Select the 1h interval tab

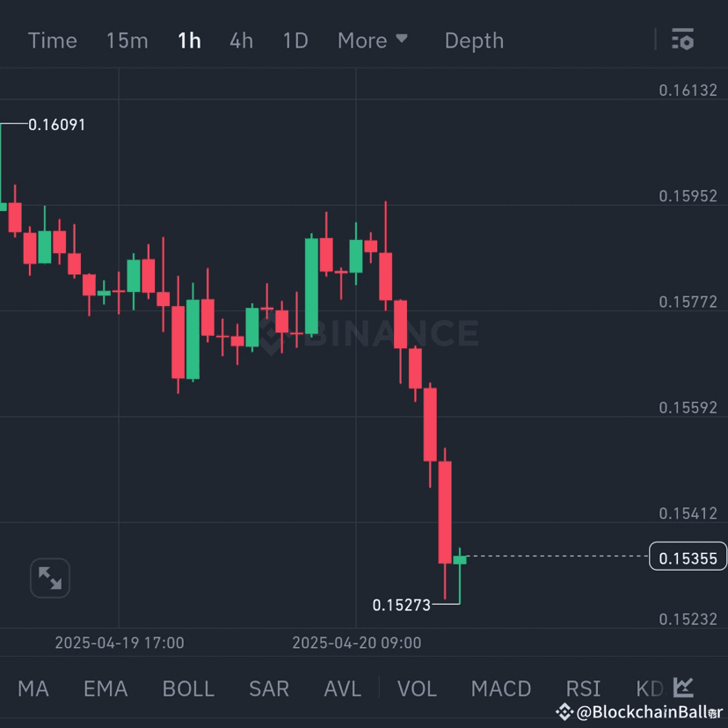pos(189,40)
